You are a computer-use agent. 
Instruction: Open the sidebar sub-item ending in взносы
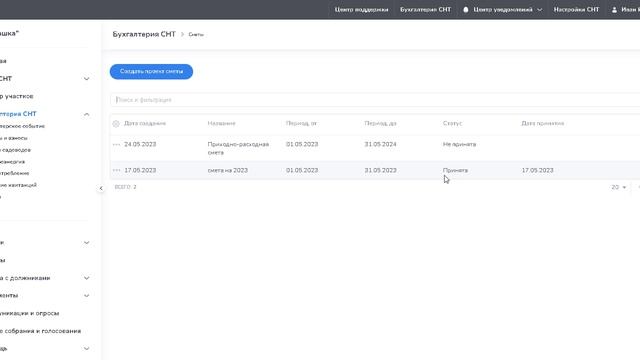(x=14, y=138)
